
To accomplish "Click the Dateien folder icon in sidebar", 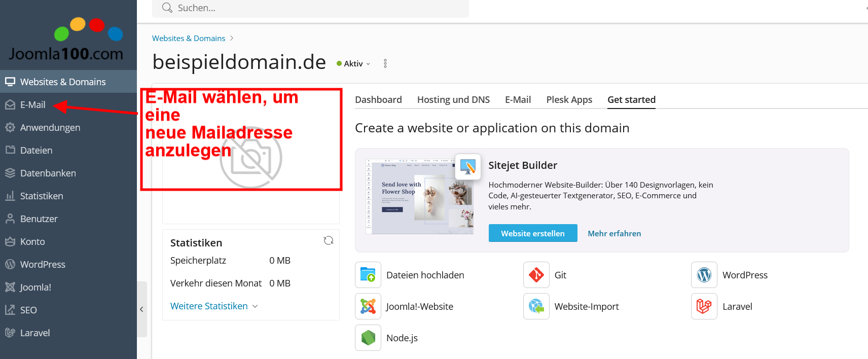I will (x=10, y=150).
